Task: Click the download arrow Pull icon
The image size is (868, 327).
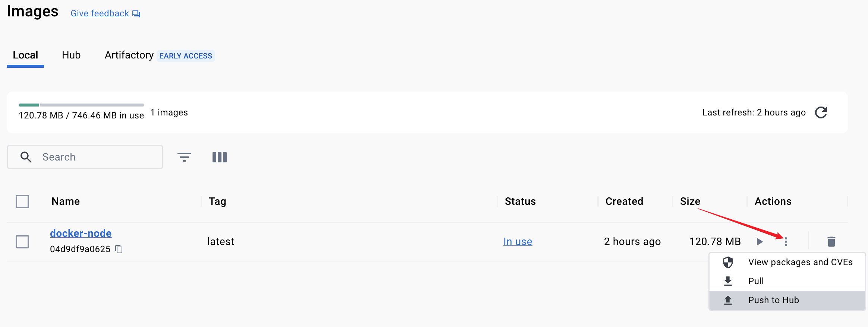Action: click(x=728, y=281)
